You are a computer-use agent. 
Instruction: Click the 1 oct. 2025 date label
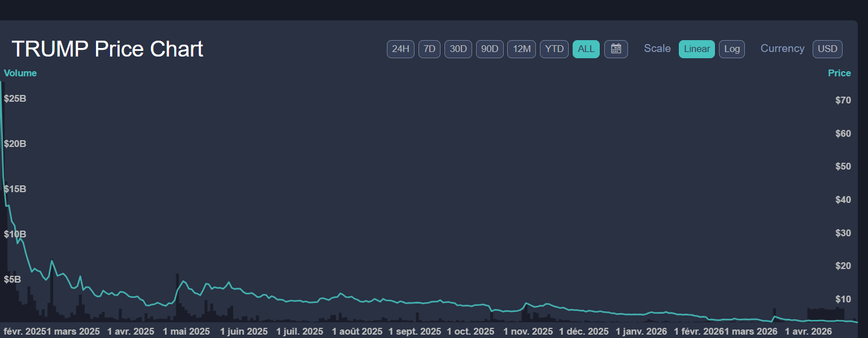pyautogui.click(x=470, y=331)
